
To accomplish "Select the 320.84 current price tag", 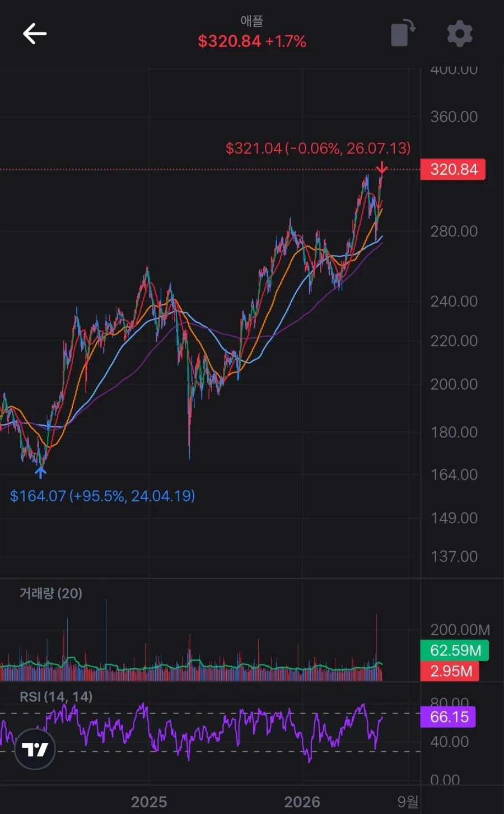I will [453, 169].
